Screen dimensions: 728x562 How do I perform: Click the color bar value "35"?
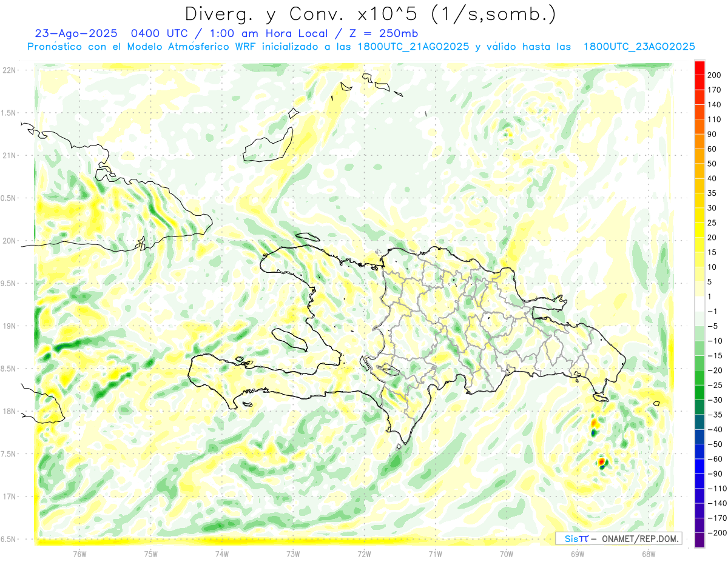pos(712,193)
